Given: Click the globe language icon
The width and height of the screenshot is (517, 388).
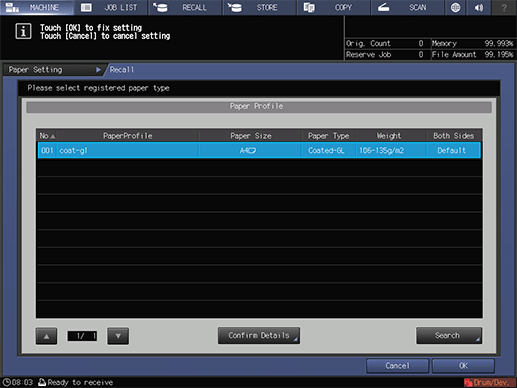Looking at the screenshot, I should point(456,7).
